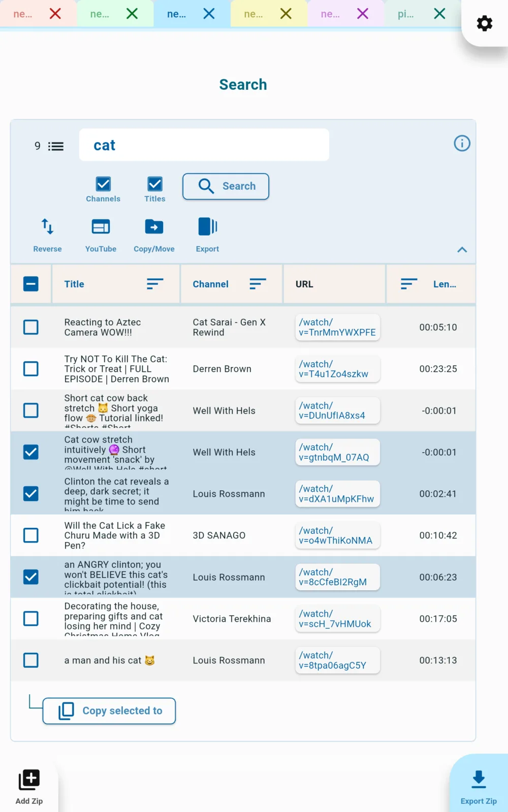This screenshot has width=508, height=812.
Task: Click 'Copy selected to' button
Action: pos(109,711)
